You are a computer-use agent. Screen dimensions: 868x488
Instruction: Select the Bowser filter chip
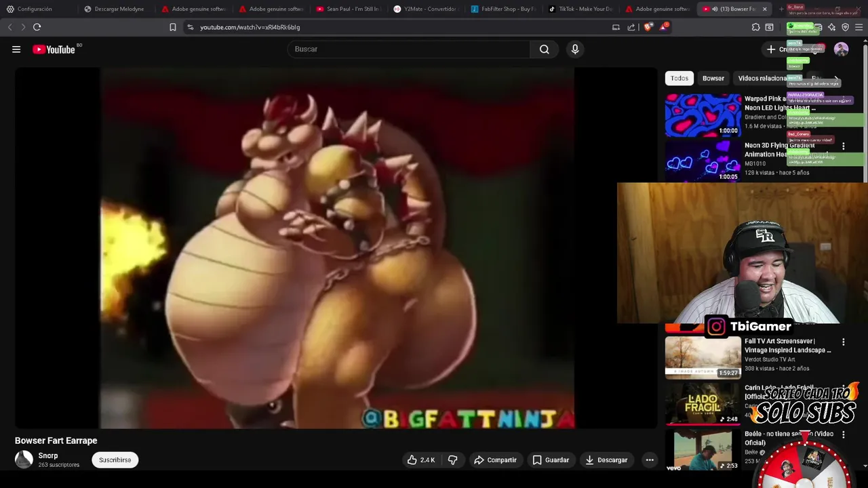(x=713, y=78)
